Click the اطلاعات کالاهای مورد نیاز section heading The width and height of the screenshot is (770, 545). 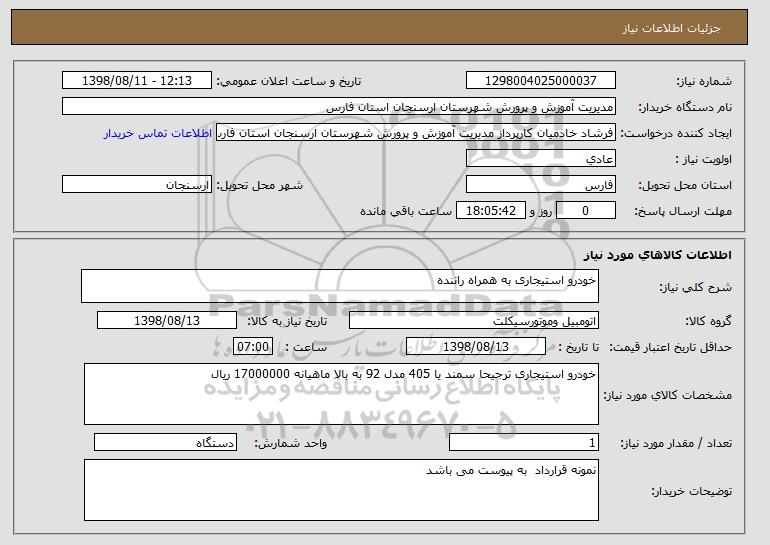coord(658,255)
